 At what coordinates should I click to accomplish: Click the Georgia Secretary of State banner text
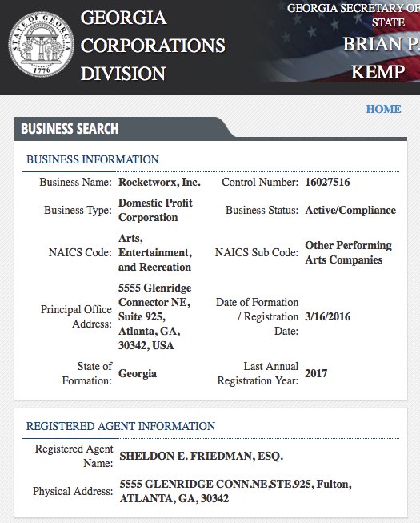click(354, 15)
